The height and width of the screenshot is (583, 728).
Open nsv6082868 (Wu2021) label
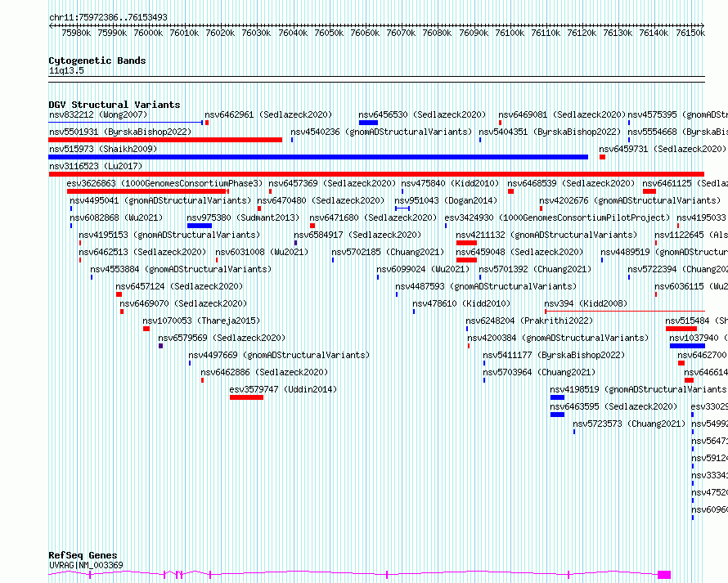point(116,218)
